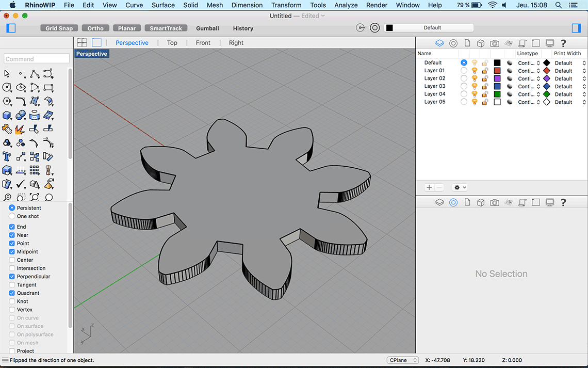Viewport: 588px width, 368px height.
Task: Click the puzzle-piece Join tool
Action: (x=7, y=129)
